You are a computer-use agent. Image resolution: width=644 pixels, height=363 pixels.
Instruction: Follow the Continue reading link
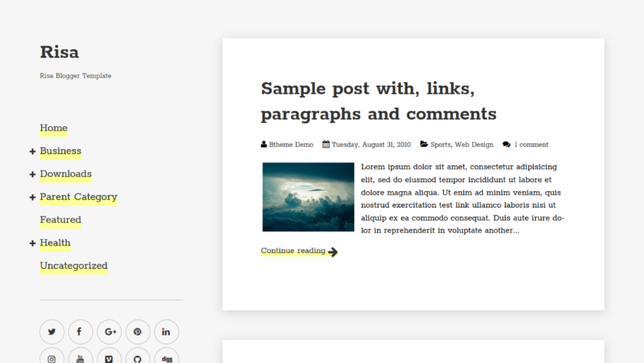293,251
